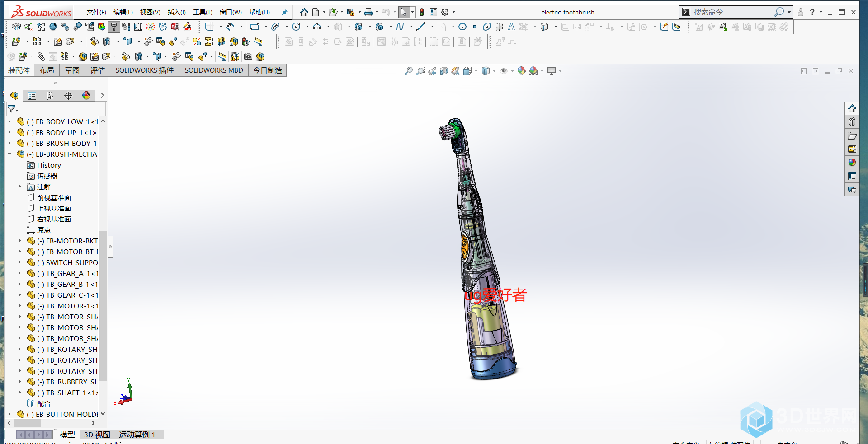Open File Explorer folder in task pane
The image size is (868, 444).
852,136
